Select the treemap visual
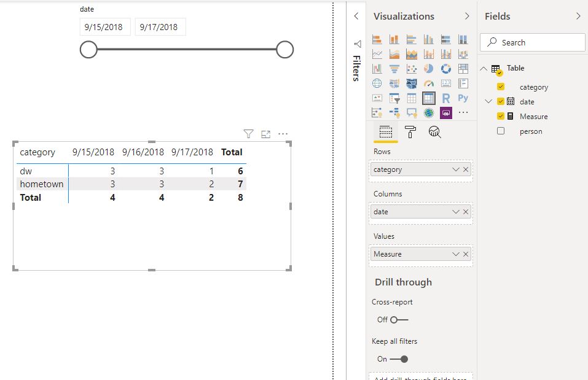588x380 pixels. pyautogui.click(x=463, y=69)
